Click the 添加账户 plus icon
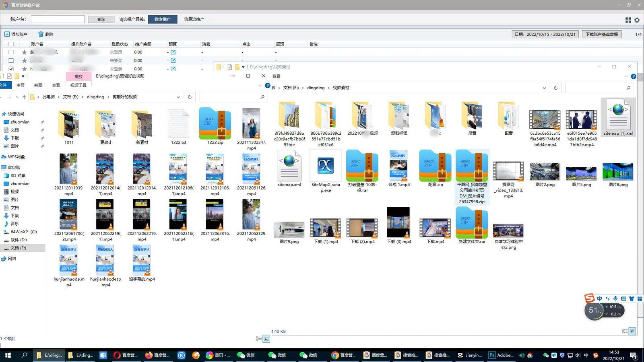The width and height of the screenshot is (644, 362). [x=7, y=34]
